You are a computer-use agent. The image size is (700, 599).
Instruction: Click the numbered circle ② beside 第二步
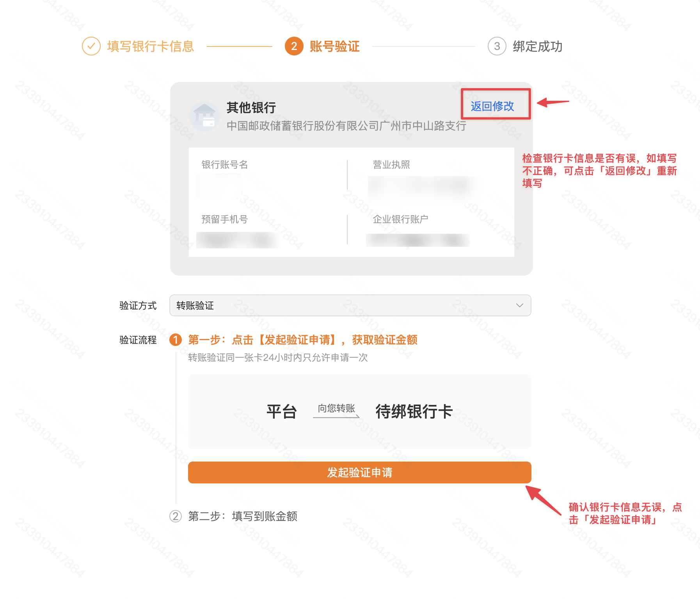176,516
